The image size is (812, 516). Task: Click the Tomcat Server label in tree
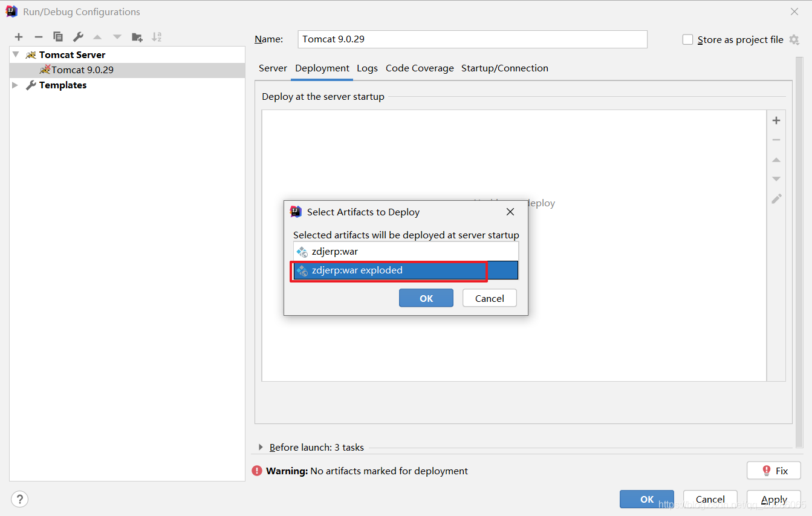coord(73,55)
